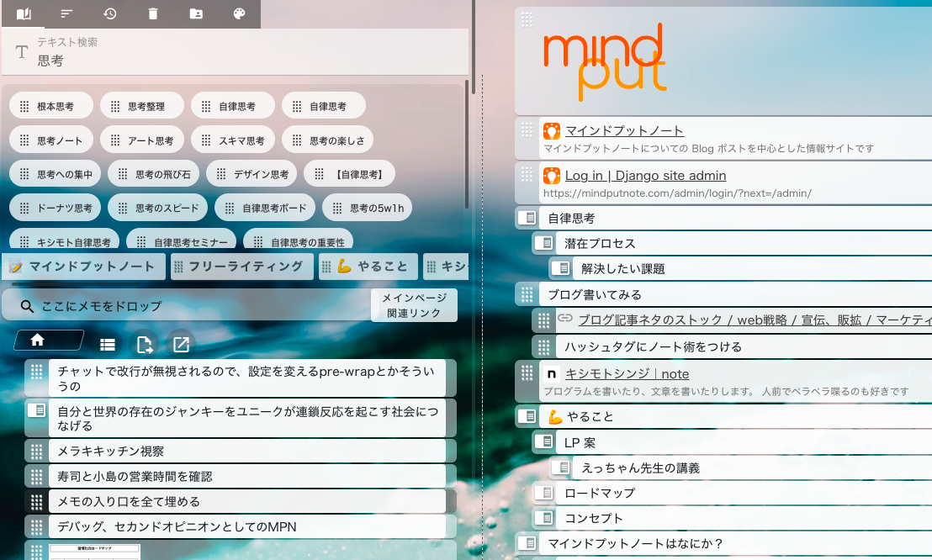Open the Log in | Django site admin link

[x=645, y=175]
